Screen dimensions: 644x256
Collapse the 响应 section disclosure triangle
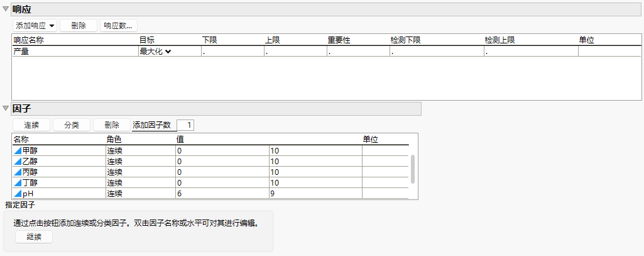(x=5, y=9)
